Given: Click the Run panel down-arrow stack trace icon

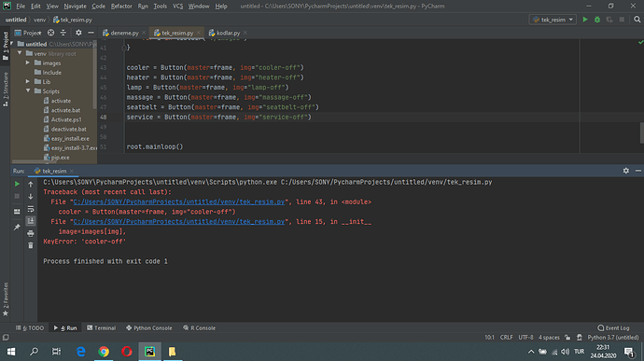Looking at the screenshot, I should point(31,196).
